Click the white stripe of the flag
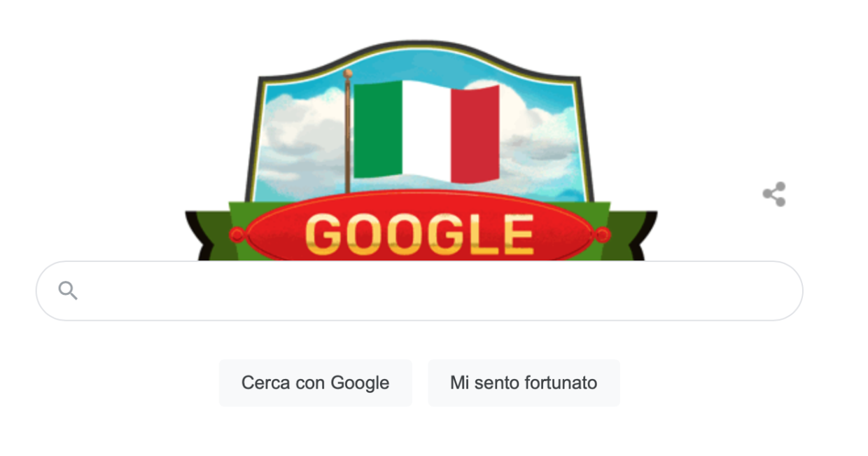Image resolution: width=868 pixels, height=456 pixels. coord(427,132)
